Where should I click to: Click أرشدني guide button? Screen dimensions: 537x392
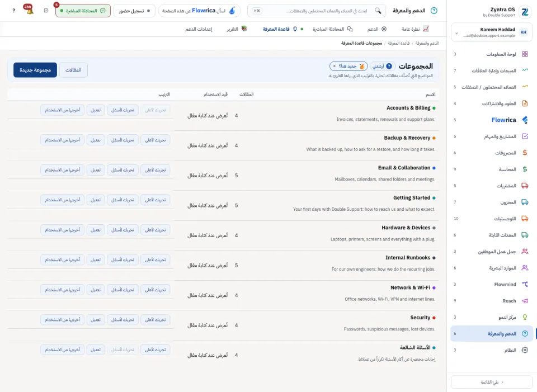383,66
